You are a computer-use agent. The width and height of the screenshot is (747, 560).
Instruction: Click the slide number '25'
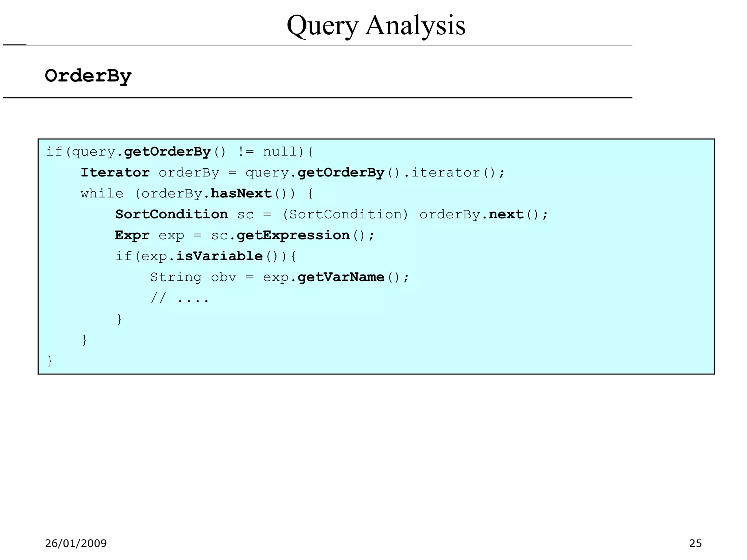pos(695,544)
